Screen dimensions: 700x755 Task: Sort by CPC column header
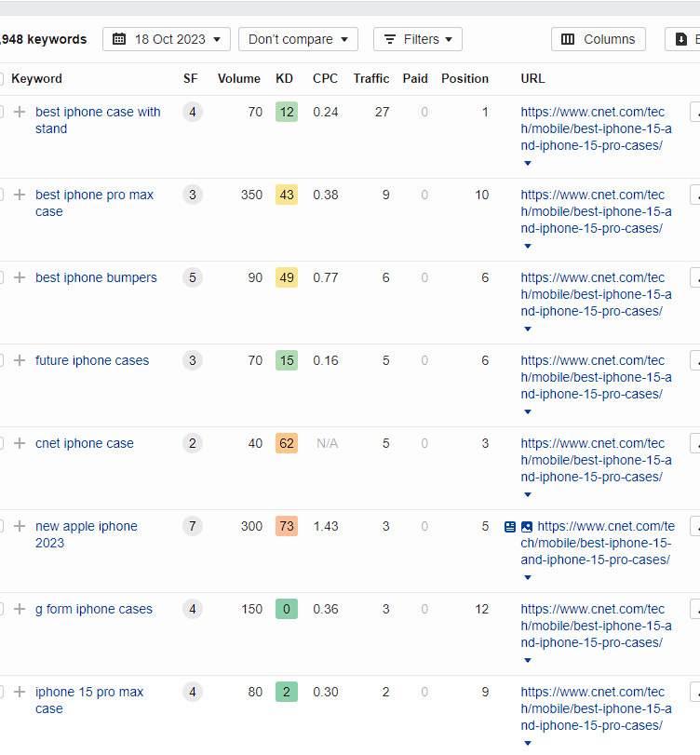coord(325,78)
